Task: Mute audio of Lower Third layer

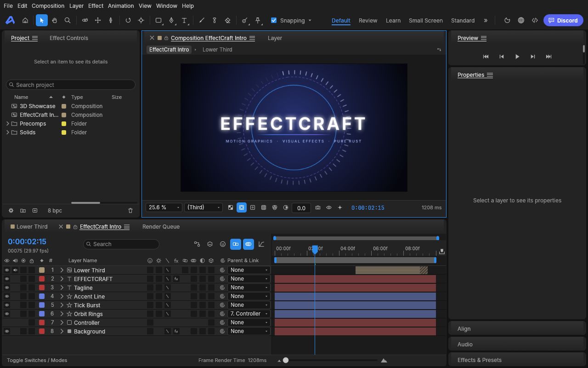Action: [x=15, y=270]
